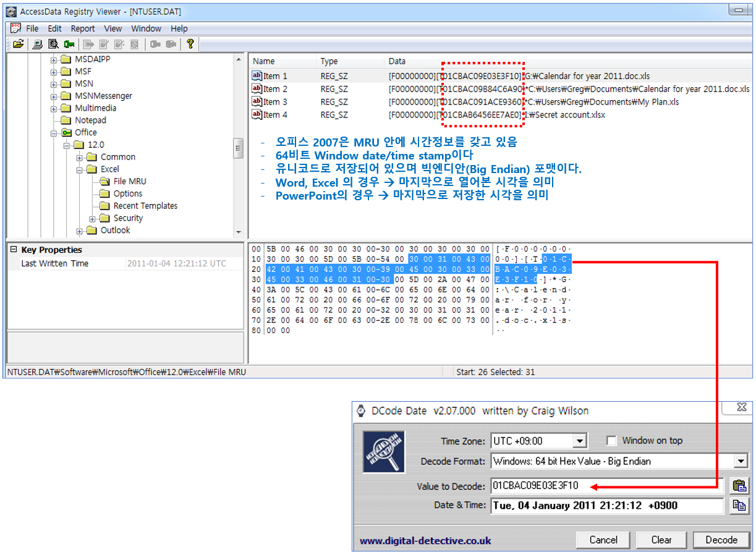
Task: Click the first greyed-out key icon in toolbar
Action: pyautogui.click(x=155, y=44)
